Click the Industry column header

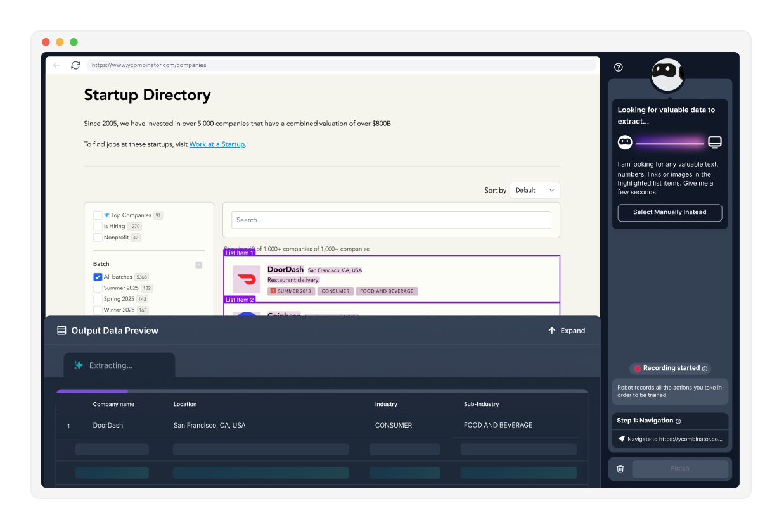(x=386, y=404)
